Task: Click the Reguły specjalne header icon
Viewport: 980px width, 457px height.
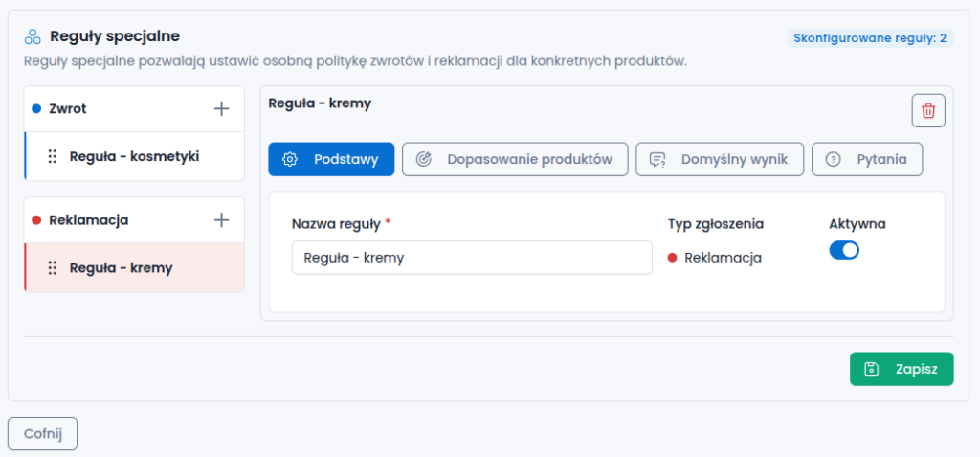Action: pyautogui.click(x=33, y=36)
